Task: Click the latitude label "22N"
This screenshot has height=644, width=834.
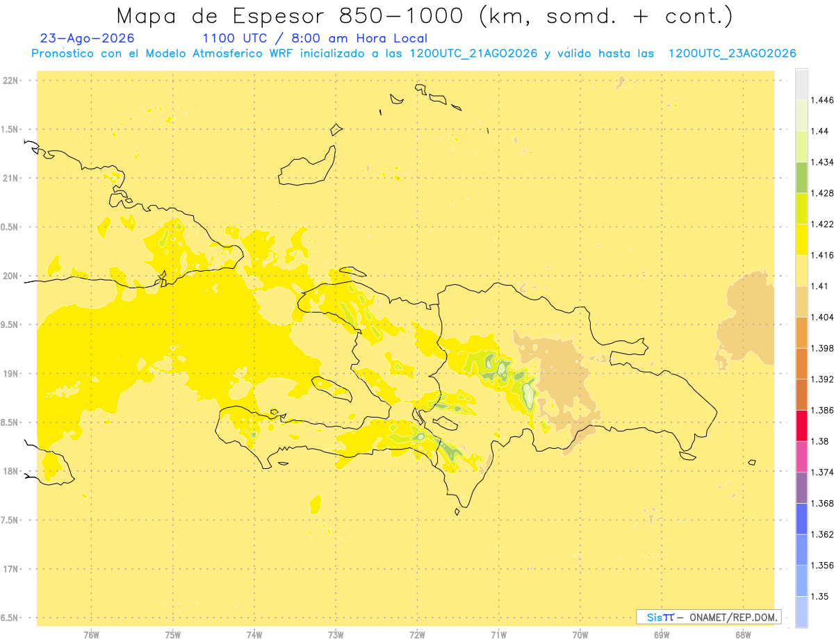Action: [x=11, y=81]
